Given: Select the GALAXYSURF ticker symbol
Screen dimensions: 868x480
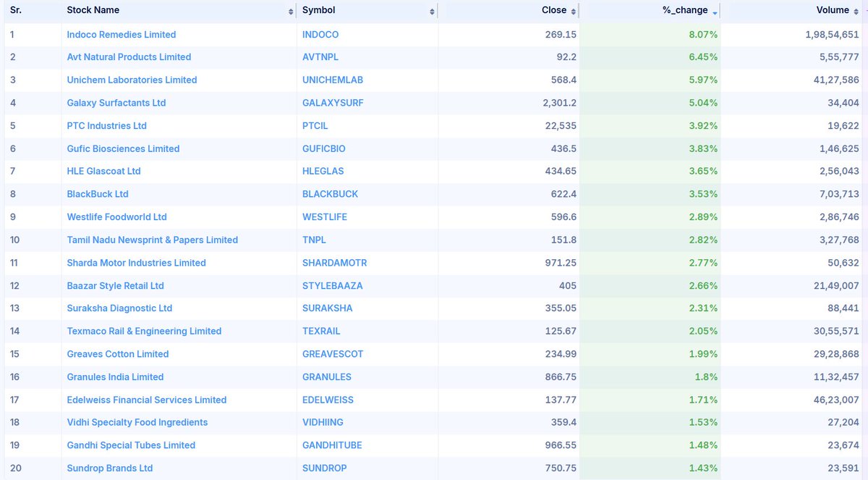Looking at the screenshot, I should click(333, 103).
